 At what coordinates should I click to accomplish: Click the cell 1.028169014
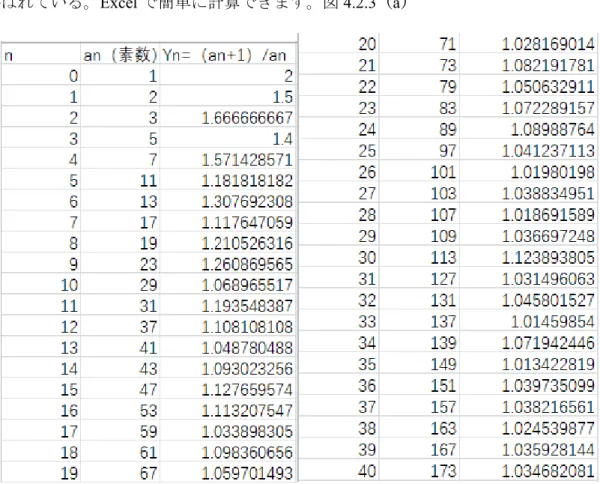(528, 44)
